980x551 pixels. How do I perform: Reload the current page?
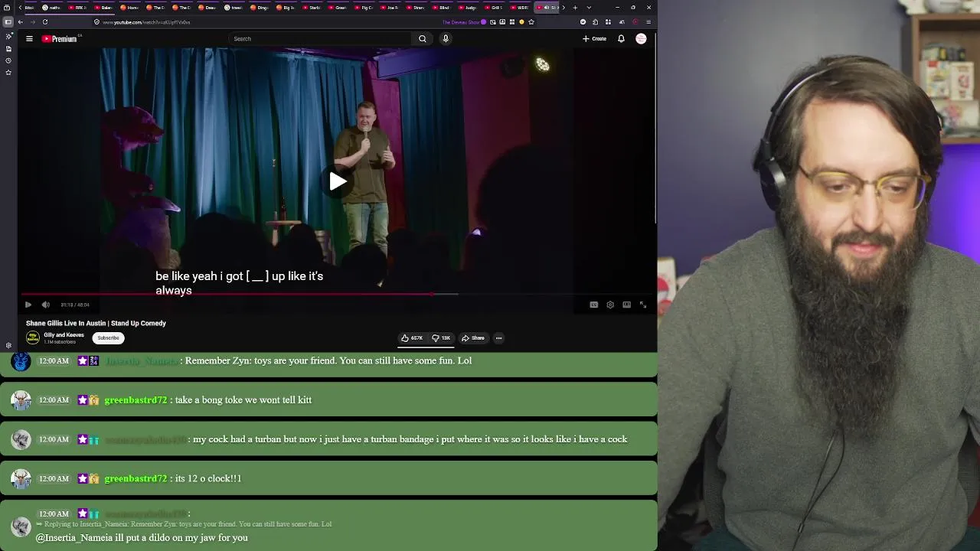pos(45,22)
